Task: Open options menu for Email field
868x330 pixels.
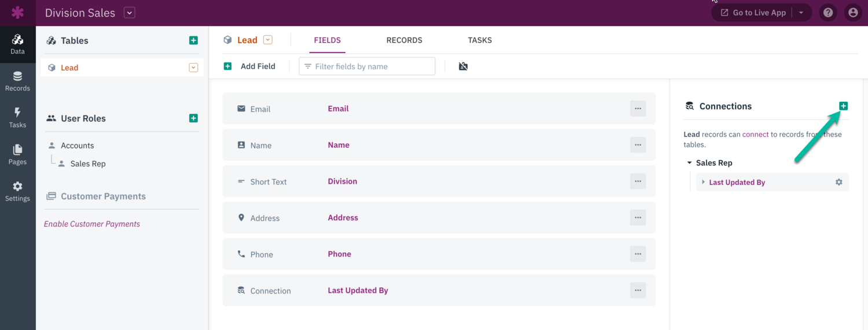Action: tap(638, 109)
